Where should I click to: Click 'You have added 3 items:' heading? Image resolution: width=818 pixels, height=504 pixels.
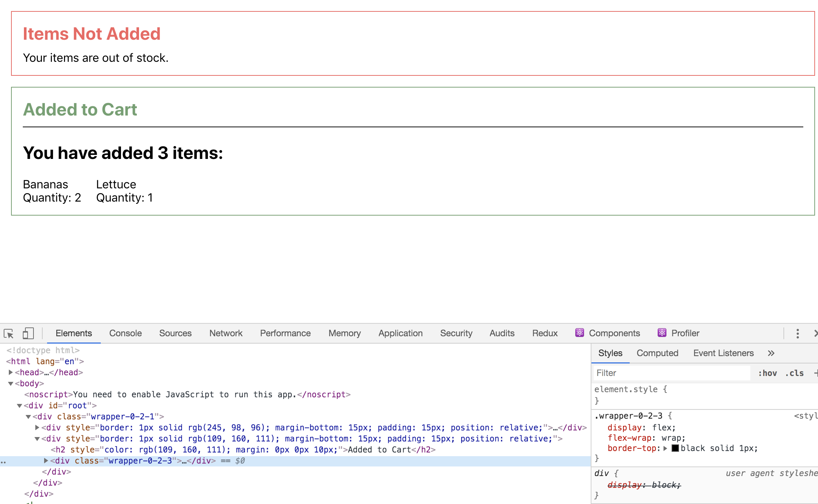(x=123, y=153)
